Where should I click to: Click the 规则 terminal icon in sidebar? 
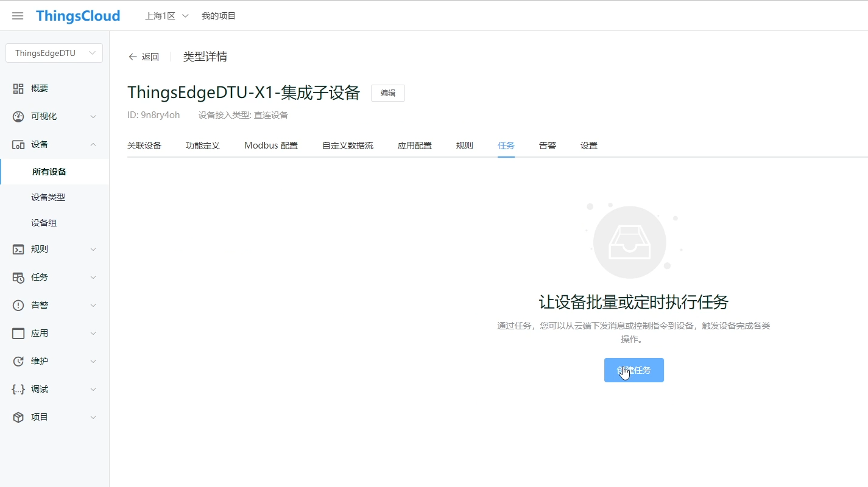point(18,249)
